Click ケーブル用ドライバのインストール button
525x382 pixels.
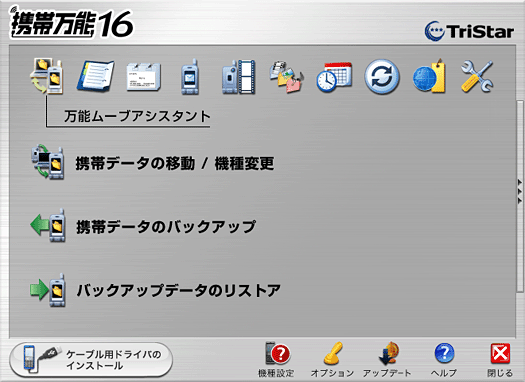(91, 360)
